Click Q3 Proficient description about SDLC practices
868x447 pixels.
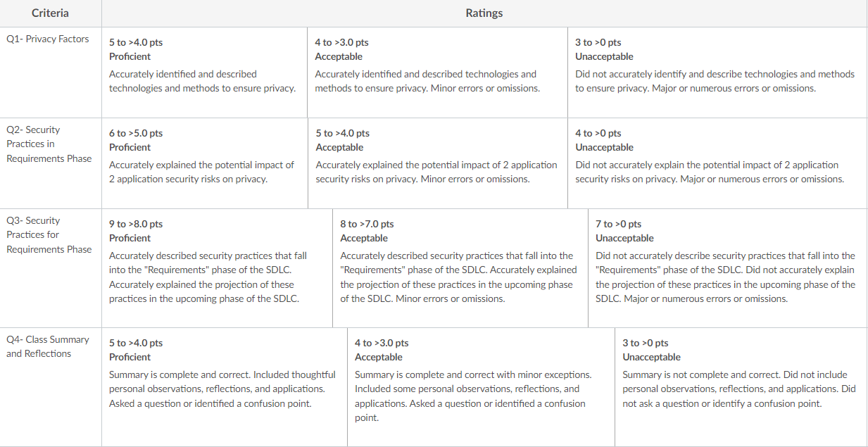pos(208,277)
